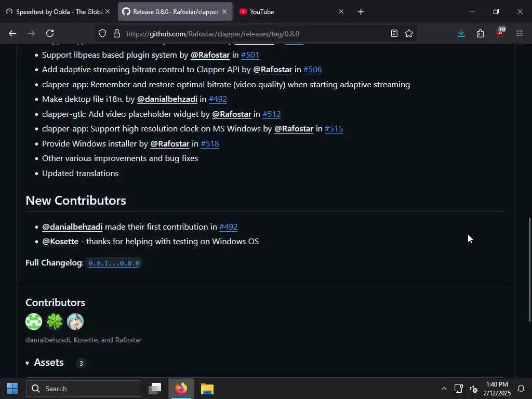The image size is (532, 399).
Task: Open @danialbehzadi under New Contributors
Action: (x=72, y=227)
